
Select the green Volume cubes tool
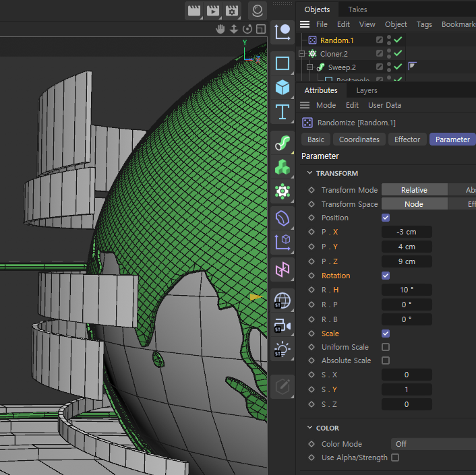282,167
